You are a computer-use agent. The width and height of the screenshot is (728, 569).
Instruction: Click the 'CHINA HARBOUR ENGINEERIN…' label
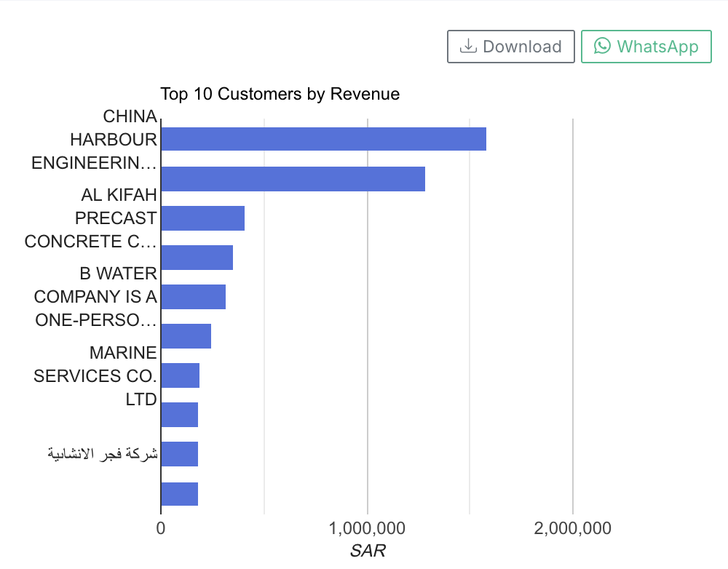coord(94,139)
